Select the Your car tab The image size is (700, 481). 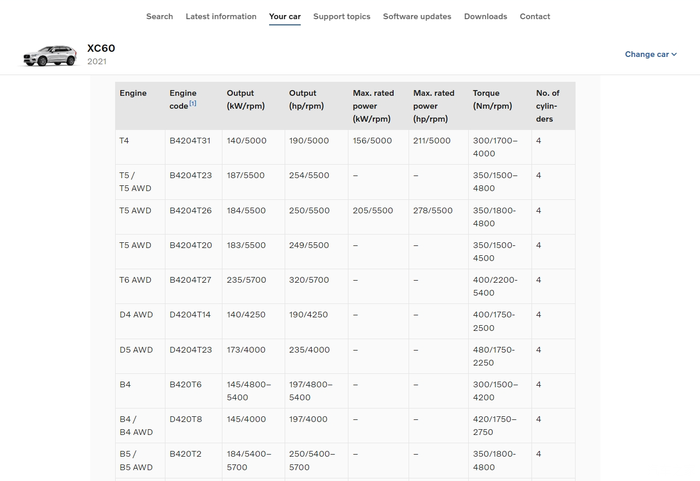(285, 17)
